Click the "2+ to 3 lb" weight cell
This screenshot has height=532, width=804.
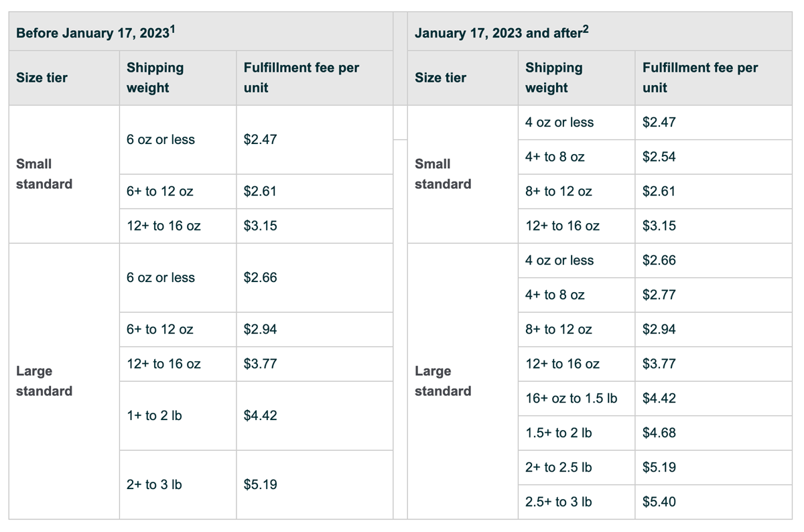[154, 484]
